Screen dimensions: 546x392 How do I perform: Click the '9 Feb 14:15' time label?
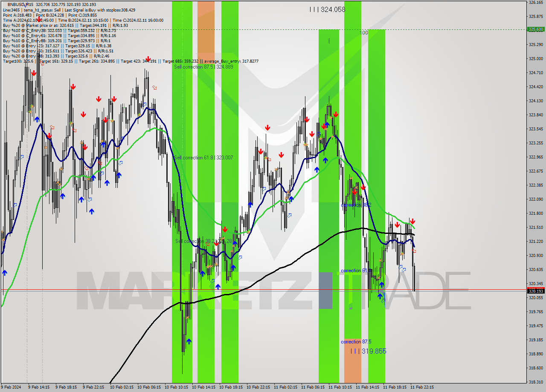point(38,387)
